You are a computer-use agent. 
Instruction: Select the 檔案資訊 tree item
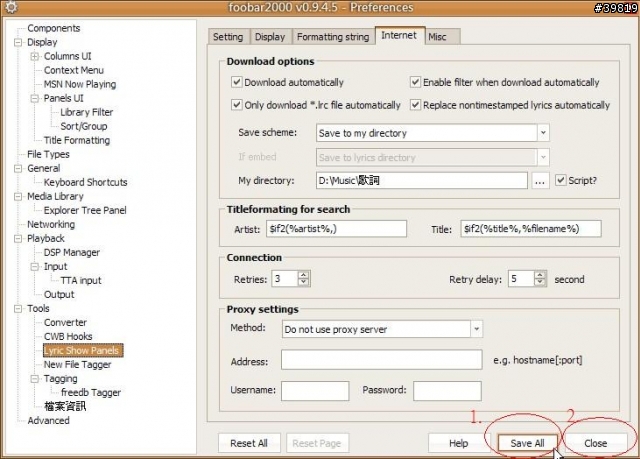point(65,406)
